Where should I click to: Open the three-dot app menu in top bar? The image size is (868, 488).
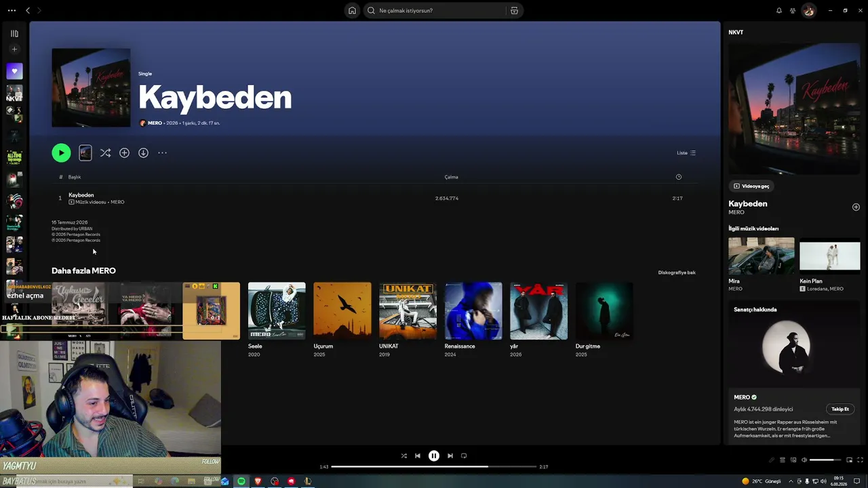pos(12,11)
